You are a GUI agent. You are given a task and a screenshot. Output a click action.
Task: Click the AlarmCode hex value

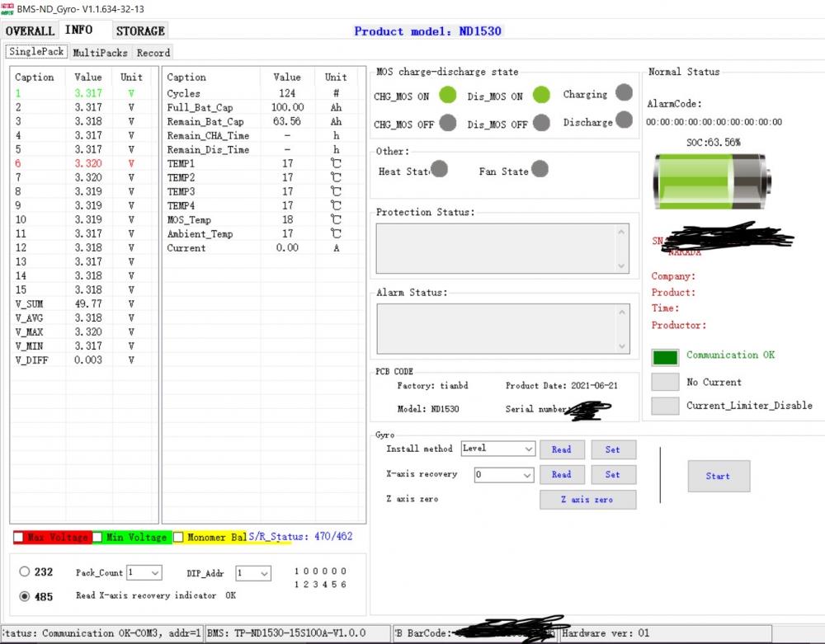[x=714, y=122]
